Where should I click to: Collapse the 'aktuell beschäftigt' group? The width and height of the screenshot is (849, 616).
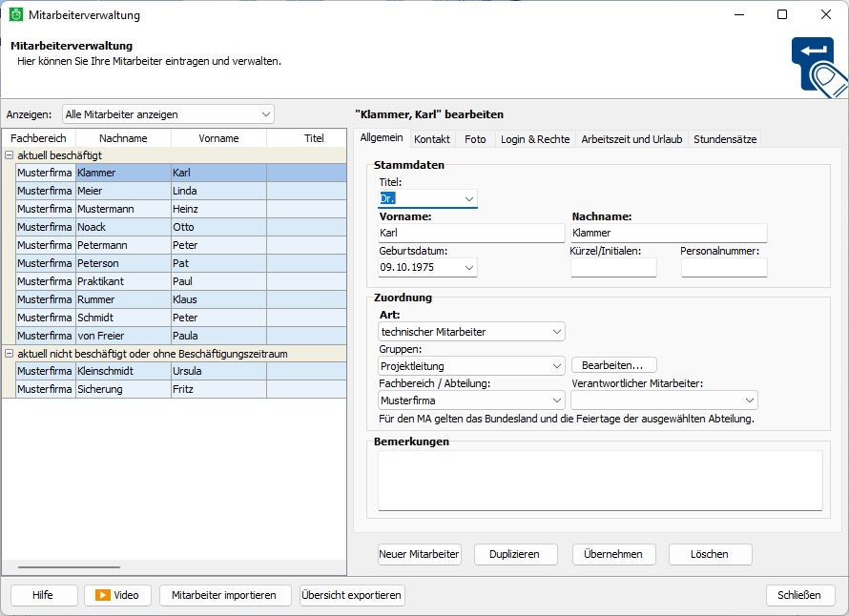click(10, 155)
